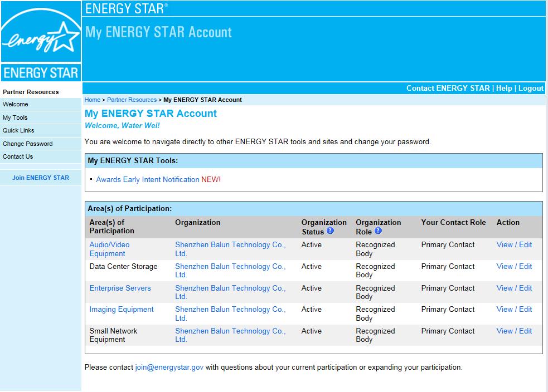Open organization link in Small Network Equipment row
548x392 pixels.
[230, 335]
